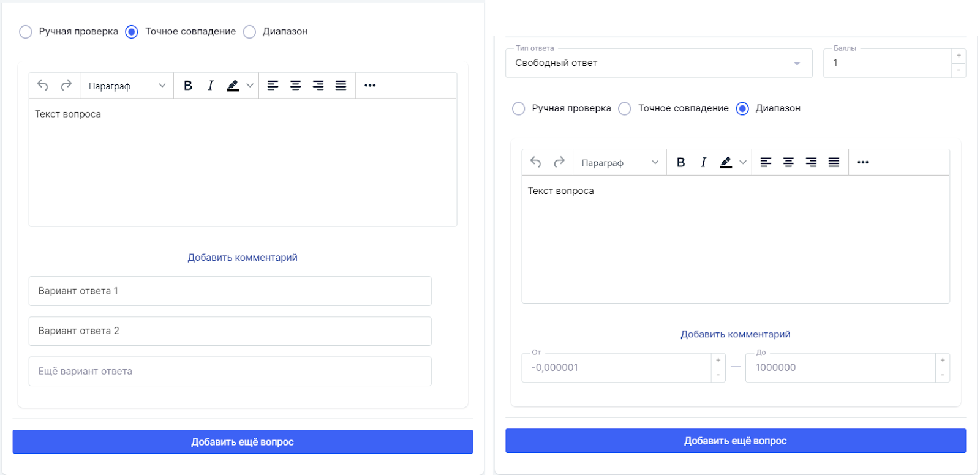Screen dimensions: 980x475
Task: Click the До range field 1000000
Action: click(x=840, y=368)
